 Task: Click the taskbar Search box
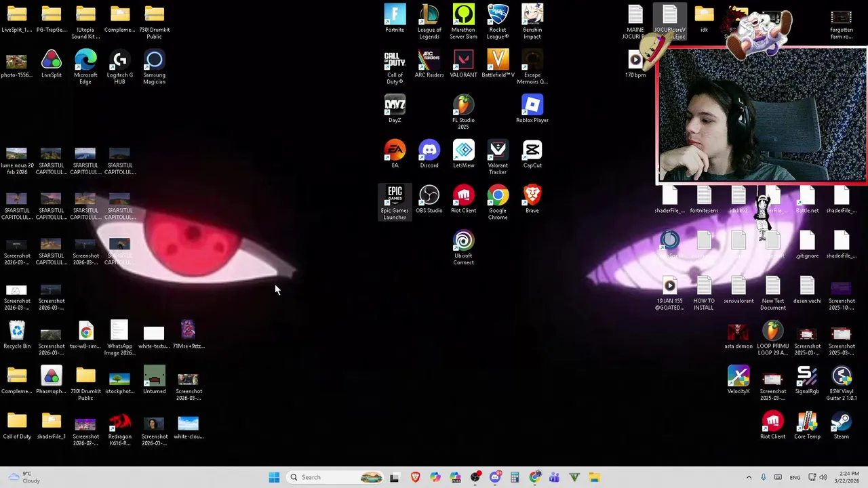[x=334, y=477]
